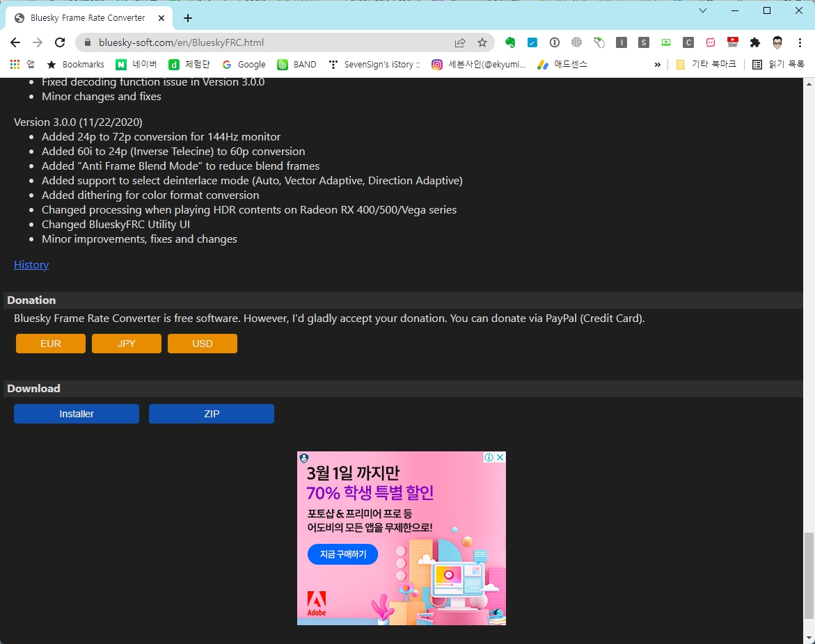Open the ad info 'i' icon

click(x=489, y=457)
